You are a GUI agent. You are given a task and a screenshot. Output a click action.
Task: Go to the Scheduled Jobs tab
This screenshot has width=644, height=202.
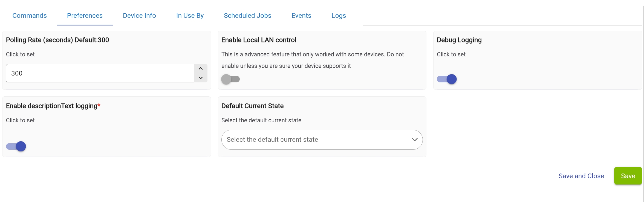tap(247, 16)
